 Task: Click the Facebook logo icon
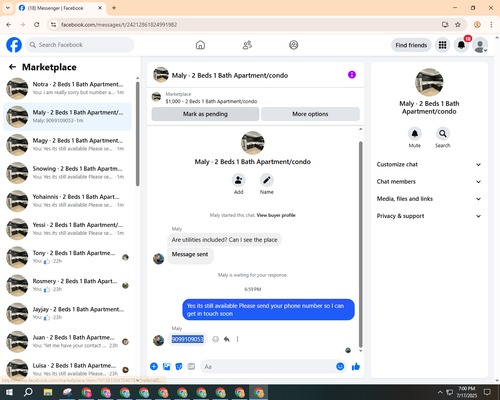coord(14,45)
